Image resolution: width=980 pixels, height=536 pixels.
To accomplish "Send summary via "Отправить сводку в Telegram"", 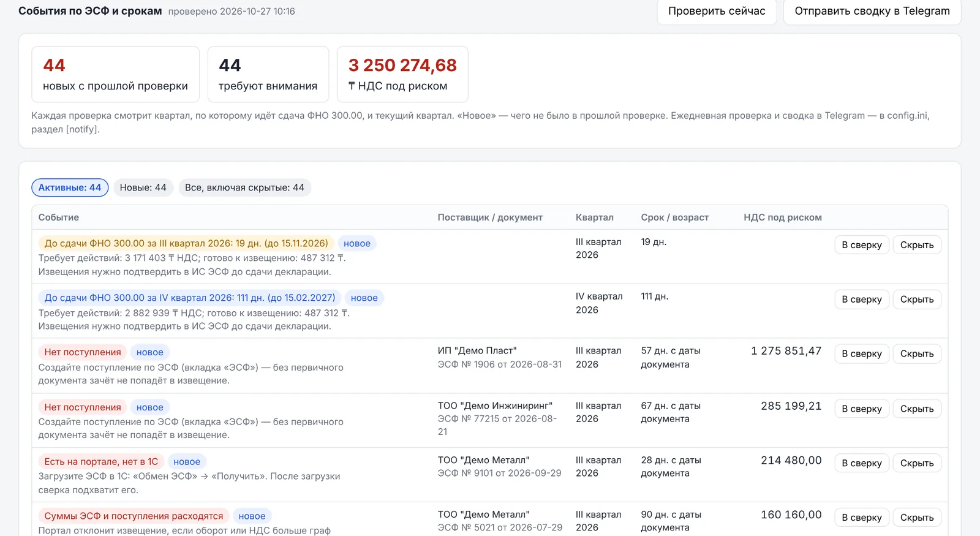I will pos(872,12).
